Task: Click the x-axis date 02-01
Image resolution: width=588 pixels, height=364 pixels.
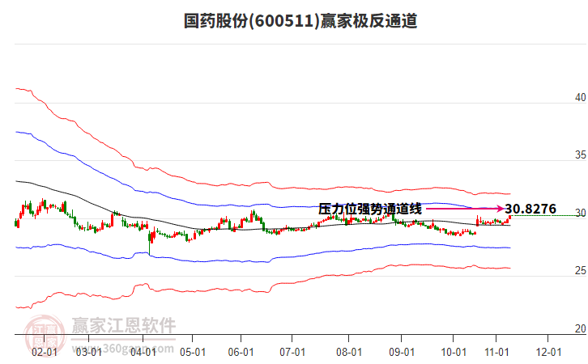Action: [x=45, y=352]
